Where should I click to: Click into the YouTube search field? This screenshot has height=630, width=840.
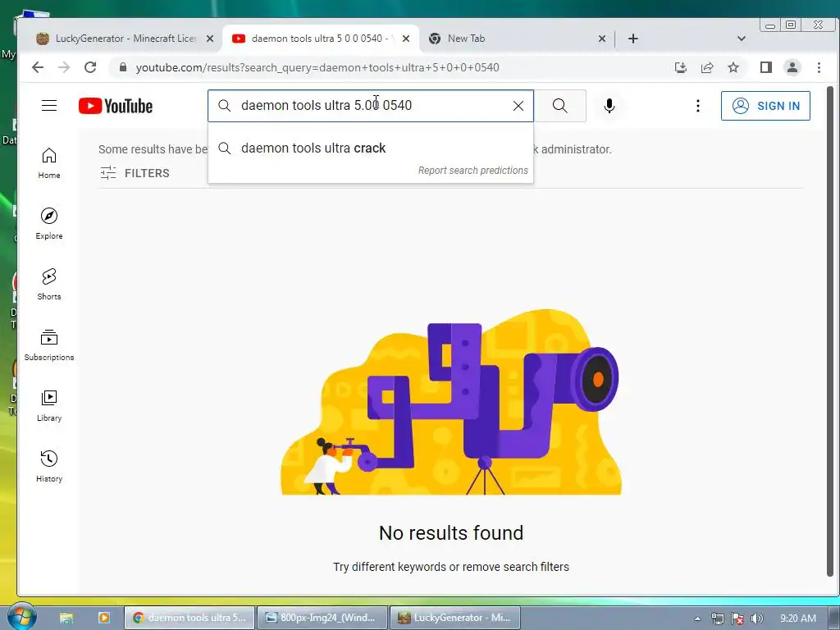point(370,106)
